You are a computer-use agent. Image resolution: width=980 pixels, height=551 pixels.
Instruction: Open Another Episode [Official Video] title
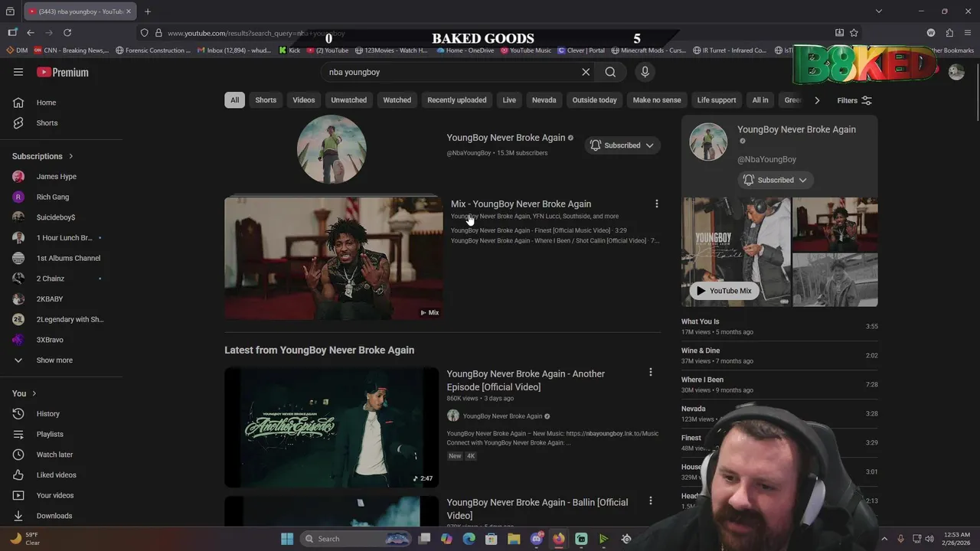click(526, 380)
